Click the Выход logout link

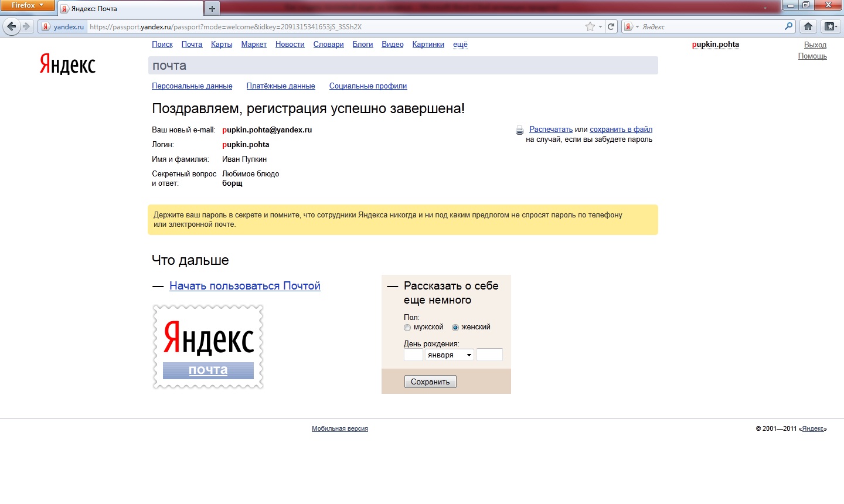[815, 45]
